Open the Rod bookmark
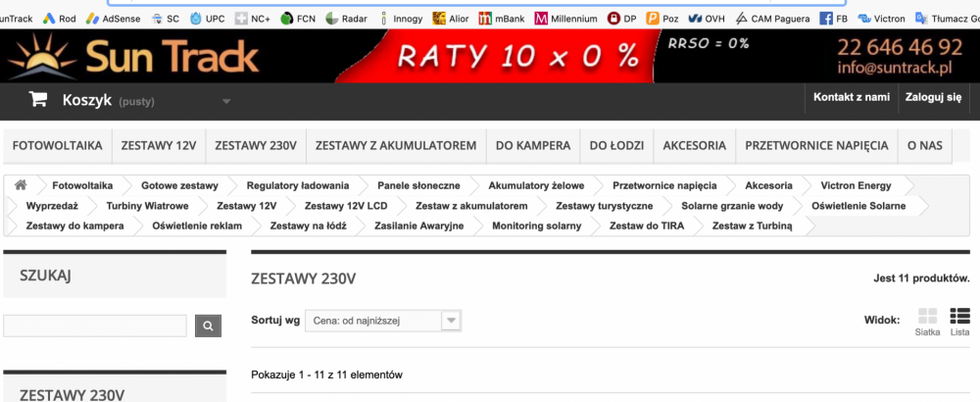980x402 pixels. (59, 19)
